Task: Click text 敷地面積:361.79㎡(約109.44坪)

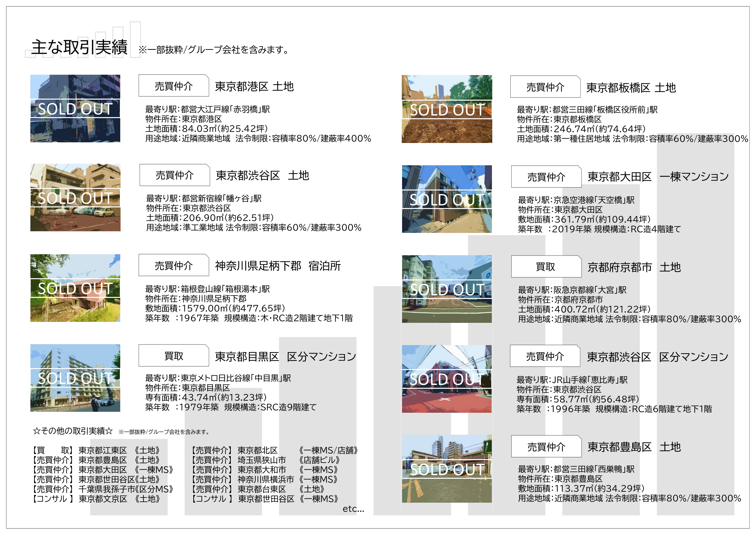Action: click(584, 219)
